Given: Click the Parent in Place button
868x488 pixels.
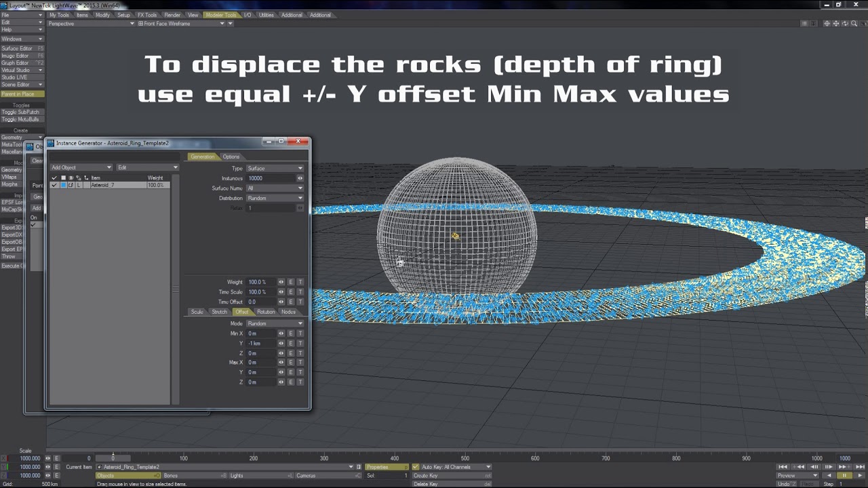Looking at the screenshot, I should tap(22, 94).
